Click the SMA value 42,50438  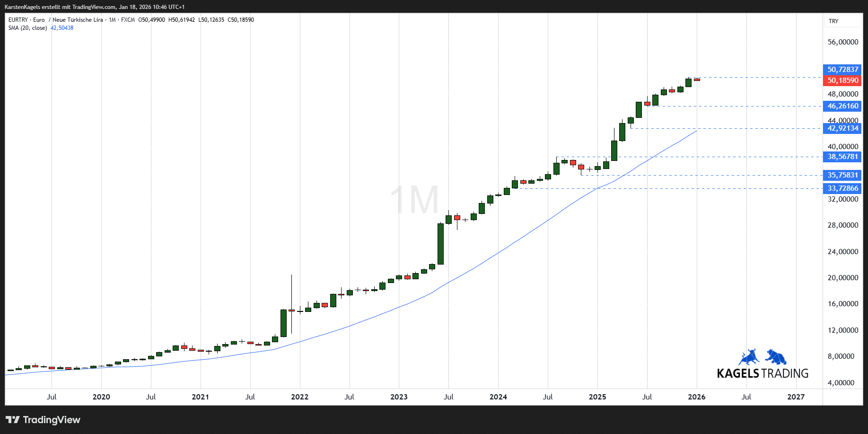[x=62, y=28]
